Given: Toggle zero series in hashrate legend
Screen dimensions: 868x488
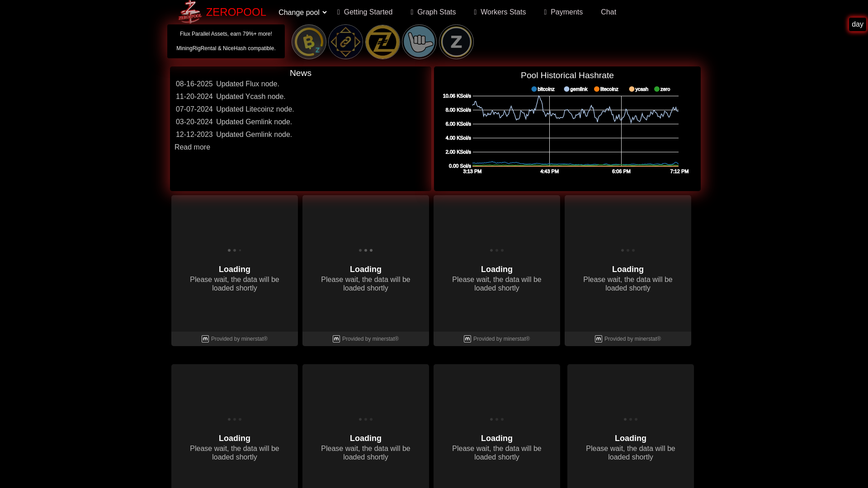Looking at the screenshot, I should [x=662, y=89].
